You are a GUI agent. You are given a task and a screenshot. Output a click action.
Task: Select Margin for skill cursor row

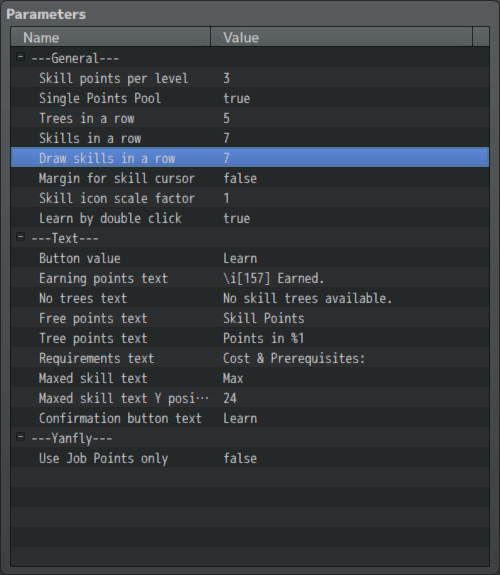(x=250, y=178)
